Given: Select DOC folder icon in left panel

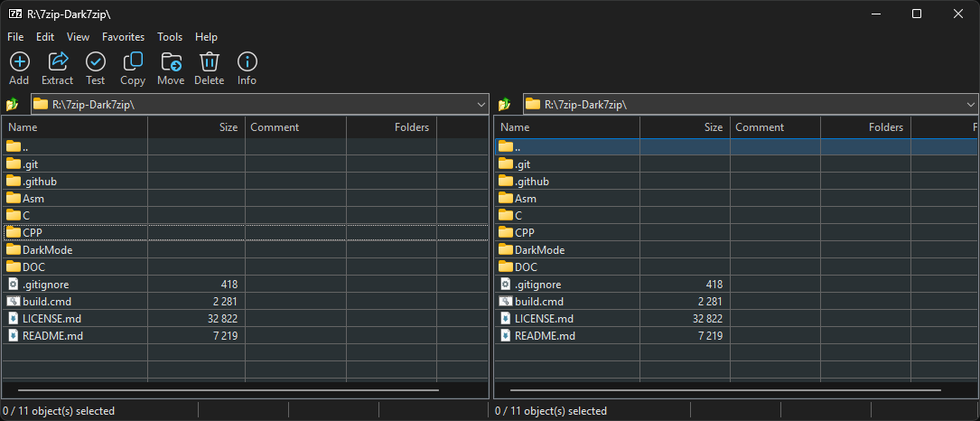Looking at the screenshot, I should 14,267.
